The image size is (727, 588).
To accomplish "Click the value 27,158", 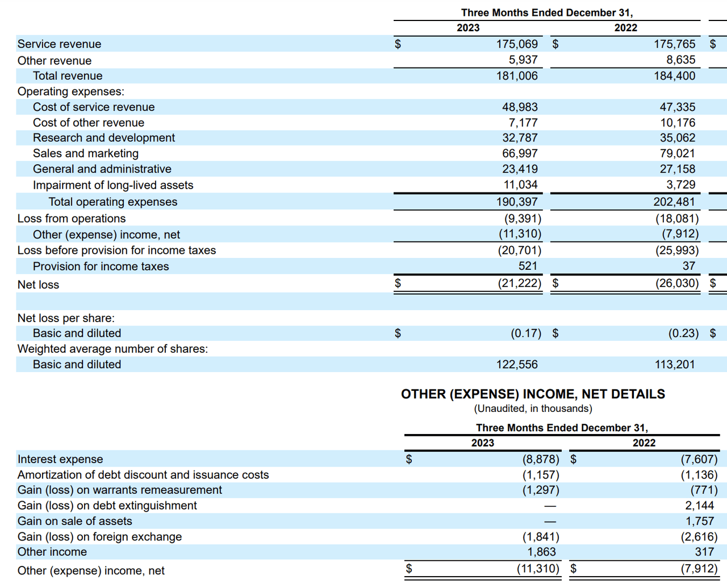I will point(678,169).
